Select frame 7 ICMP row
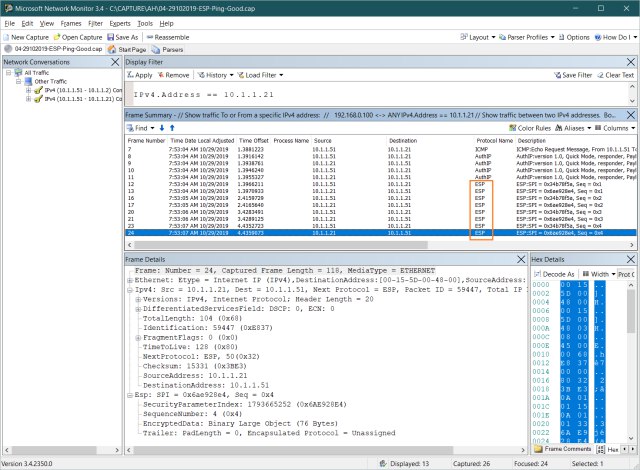The height and width of the screenshot is (470, 640). (381, 149)
